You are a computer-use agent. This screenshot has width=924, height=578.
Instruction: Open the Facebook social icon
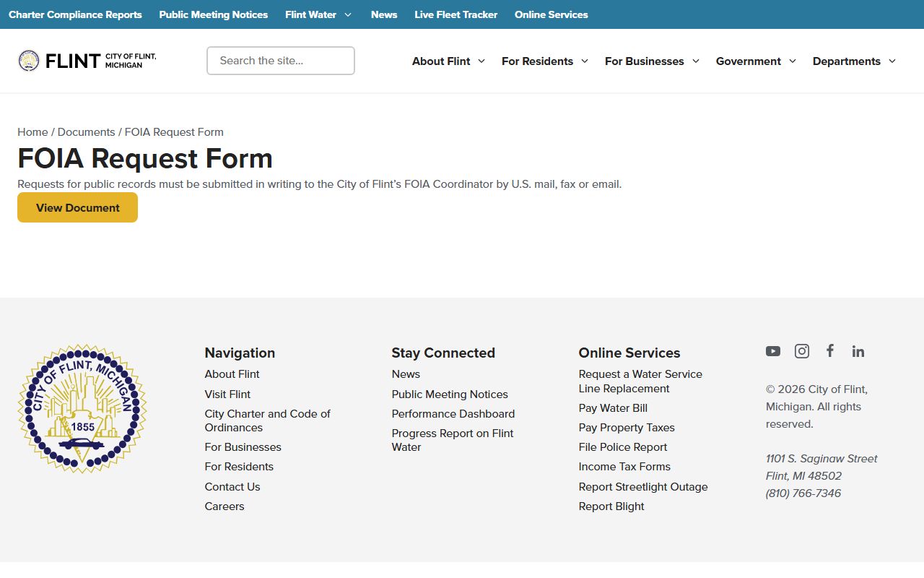click(830, 350)
